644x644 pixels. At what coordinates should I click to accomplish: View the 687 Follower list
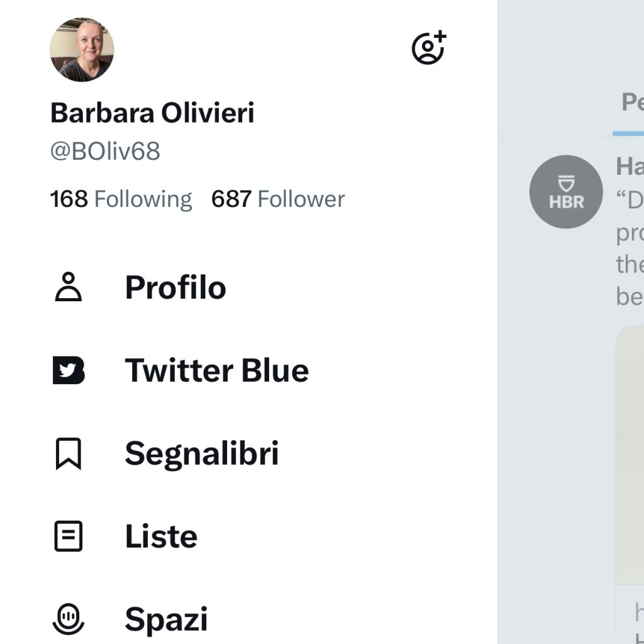coord(278,199)
